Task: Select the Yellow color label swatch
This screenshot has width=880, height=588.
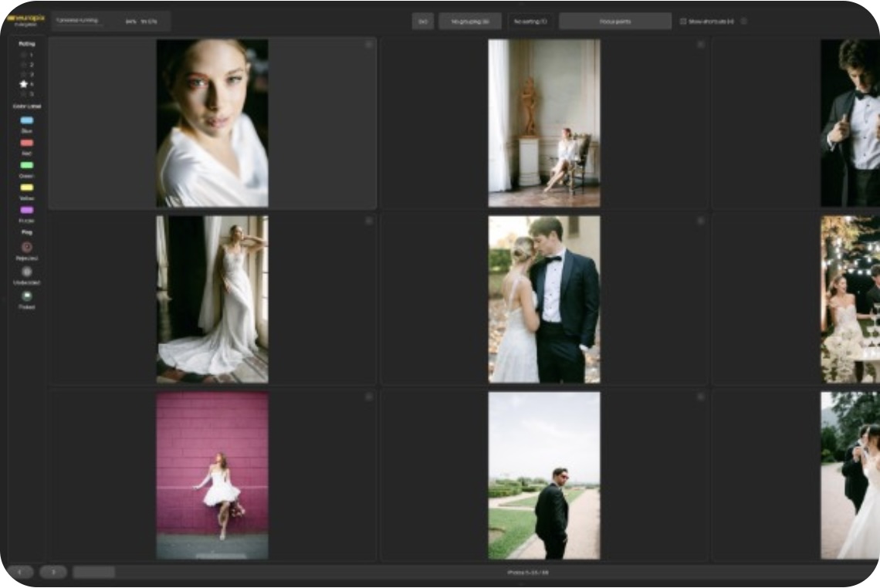Action: click(x=27, y=188)
